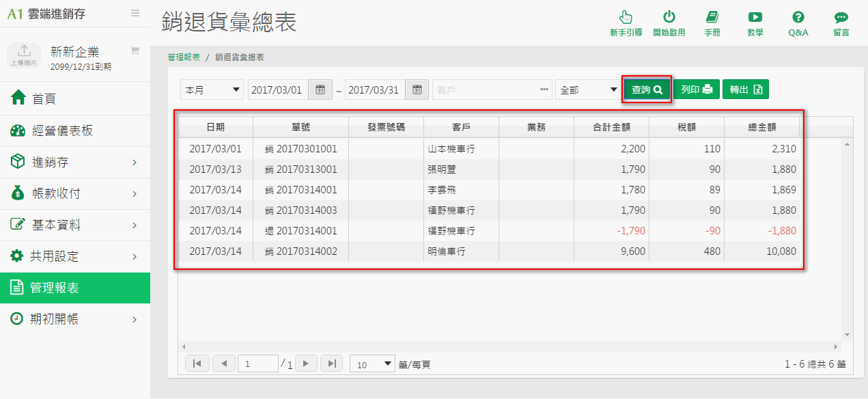Toggle the sidebar hamburger menu icon
868x399 pixels.
(135, 13)
